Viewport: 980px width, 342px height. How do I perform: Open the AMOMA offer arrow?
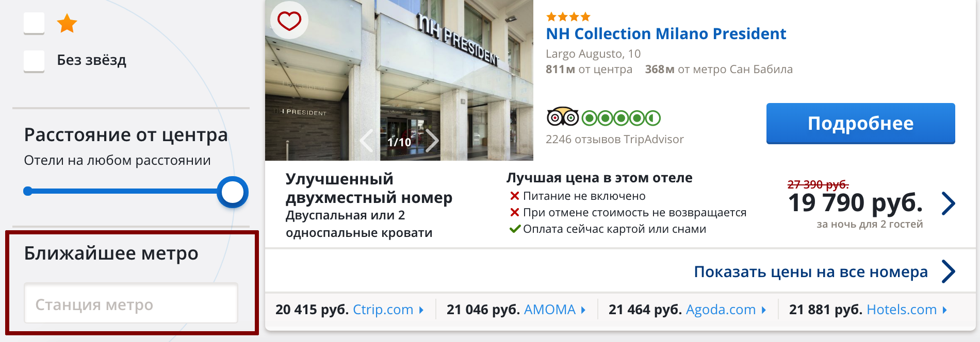(x=583, y=310)
